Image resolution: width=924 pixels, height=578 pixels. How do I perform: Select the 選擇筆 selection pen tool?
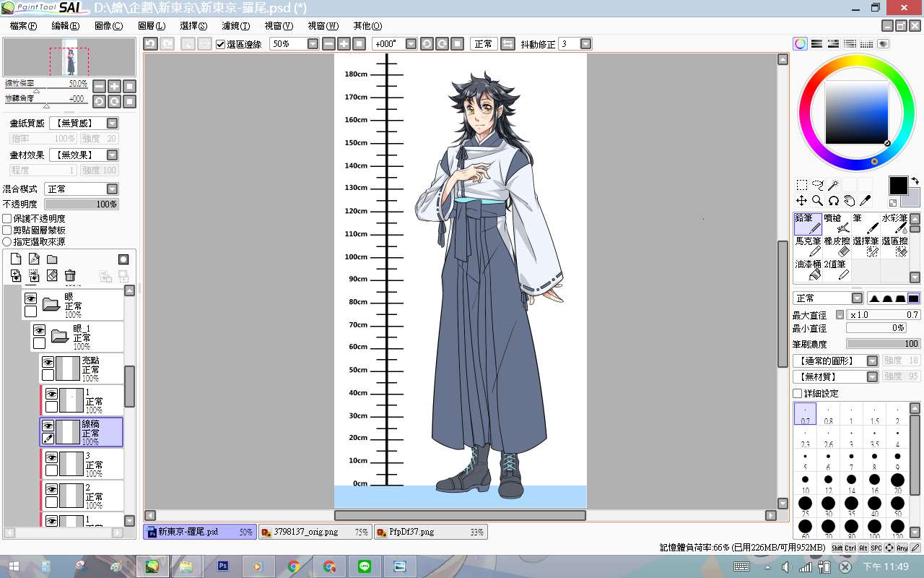pos(866,247)
